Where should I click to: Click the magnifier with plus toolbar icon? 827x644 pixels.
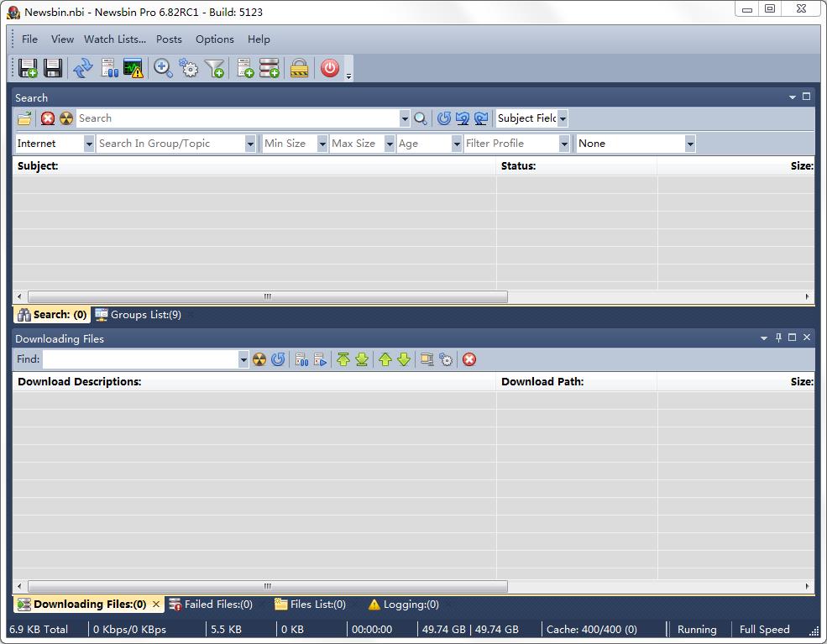tap(163, 68)
